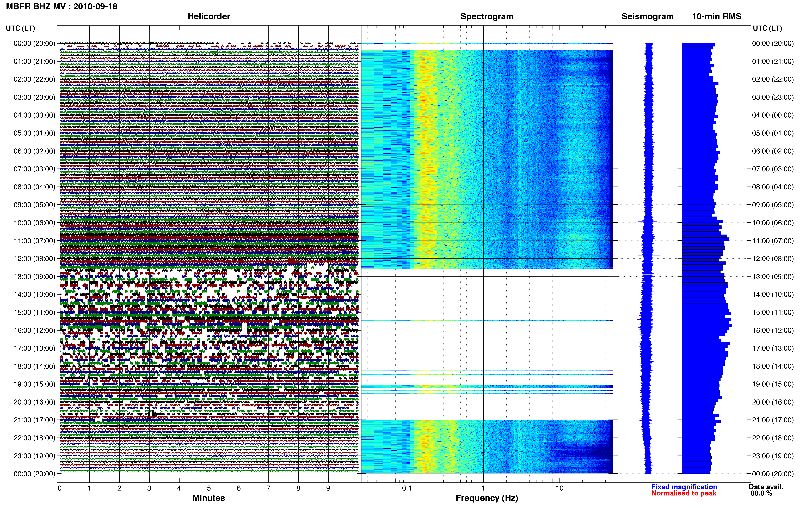This screenshot has width=812, height=508.
Task: Click the left '12:00 (08:00)' time label
Action: [x=34, y=259]
